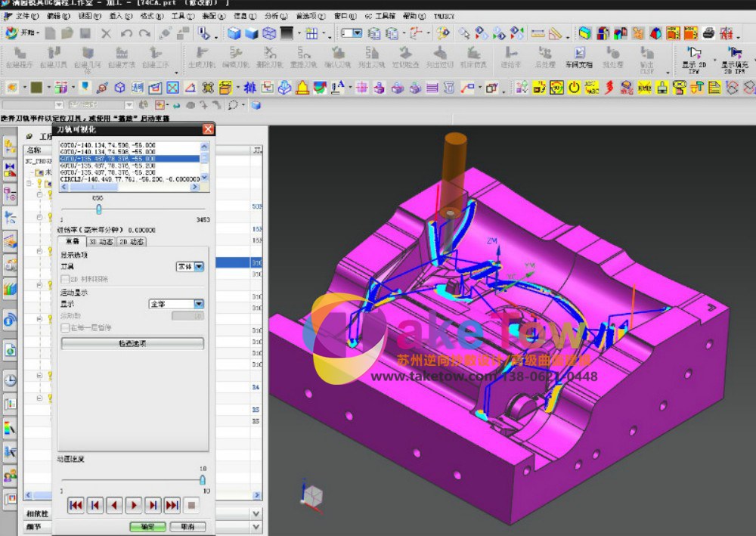Open the dropdown arrow next to Start
The height and width of the screenshot is (536, 756).
(x=38, y=33)
